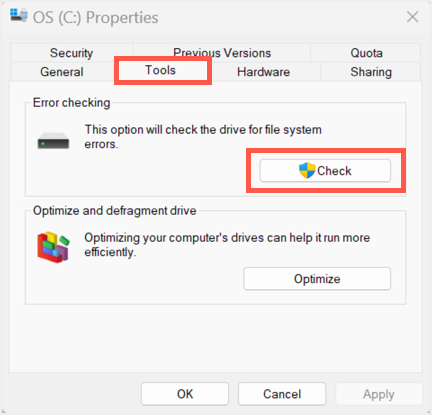Switch to the Security tab
The height and width of the screenshot is (415, 432).
pyautogui.click(x=71, y=53)
